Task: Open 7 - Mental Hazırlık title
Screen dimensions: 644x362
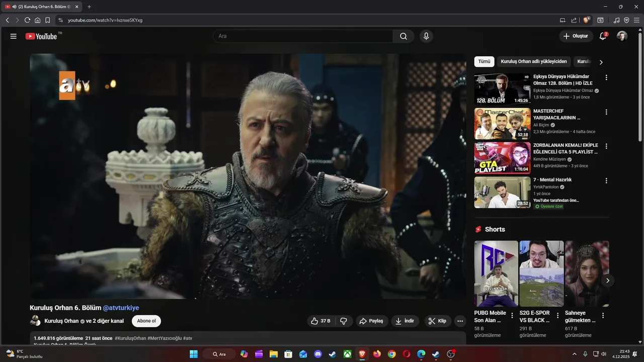Action: click(552, 179)
